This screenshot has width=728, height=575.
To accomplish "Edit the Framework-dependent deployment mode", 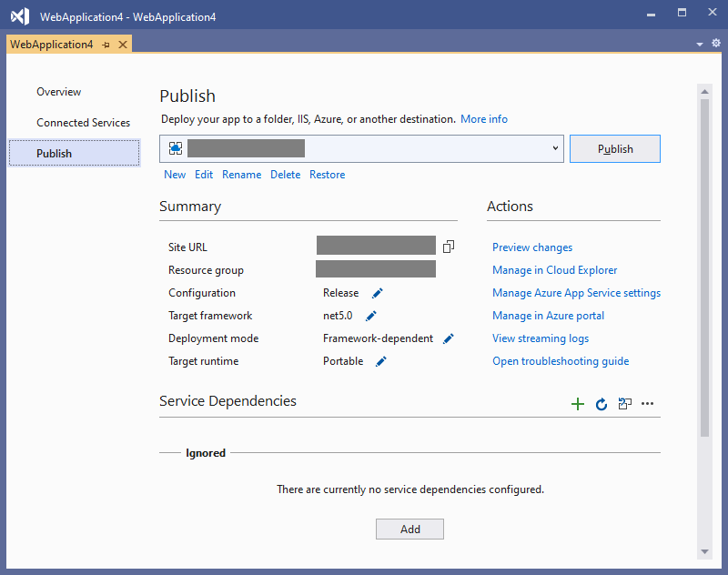I will (x=449, y=338).
